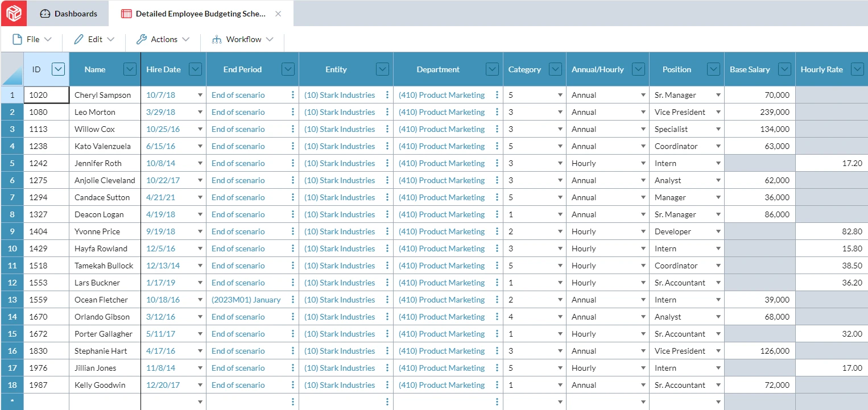Screen dimensions: 868x410
Task: Open three-dot menu for Kelly Goodwin Department
Action: pyautogui.click(x=497, y=385)
